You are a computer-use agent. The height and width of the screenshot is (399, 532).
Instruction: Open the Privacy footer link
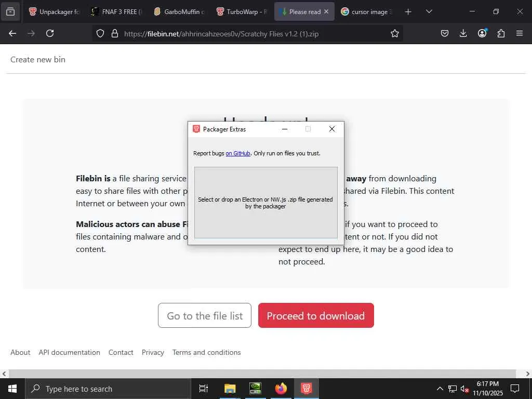153,352
